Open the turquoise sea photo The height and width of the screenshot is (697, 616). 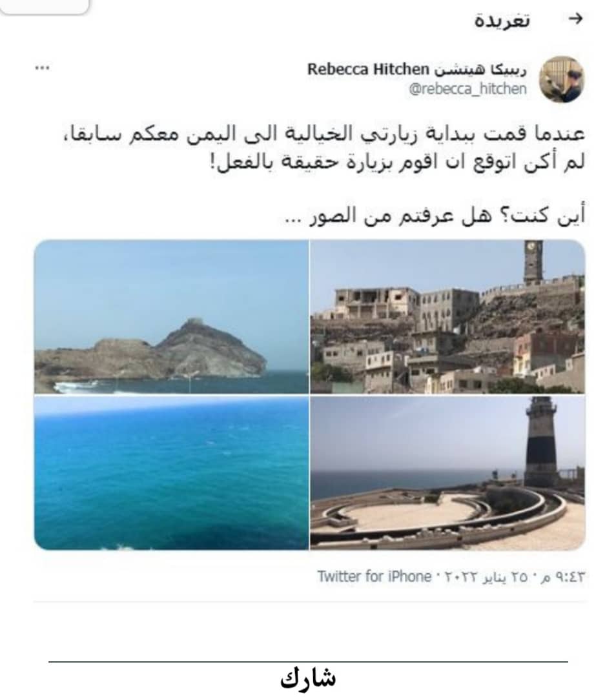point(171,473)
